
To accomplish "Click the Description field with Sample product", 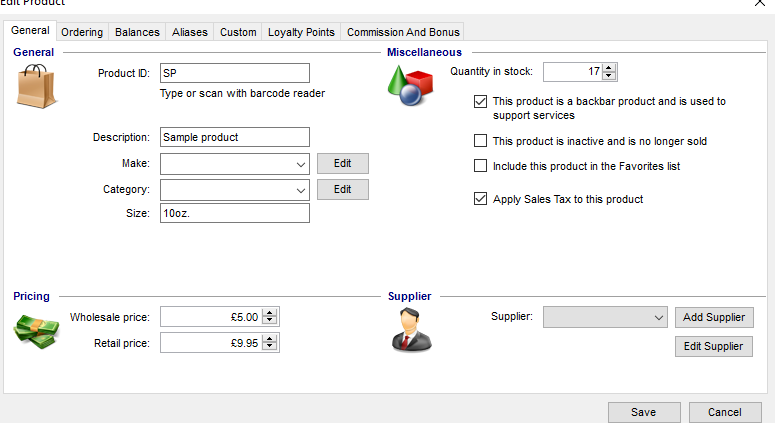I will pyautogui.click(x=235, y=137).
